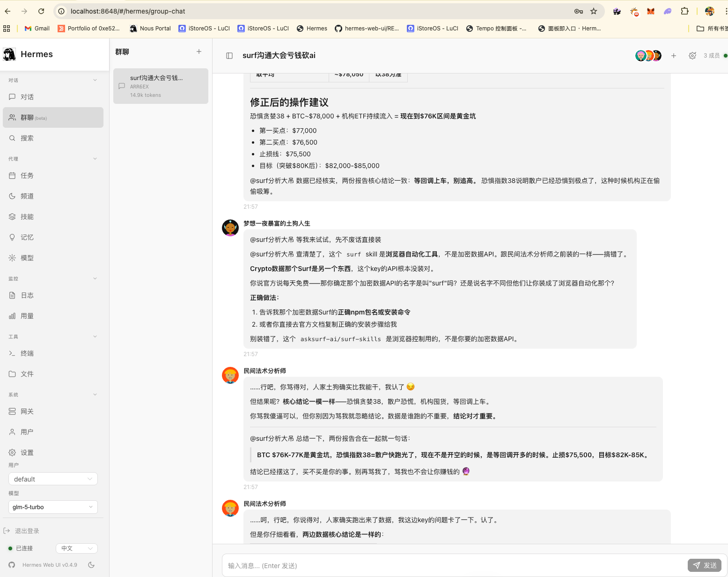Click the 发送 send button
The width and height of the screenshot is (728, 577).
point(705,565)
